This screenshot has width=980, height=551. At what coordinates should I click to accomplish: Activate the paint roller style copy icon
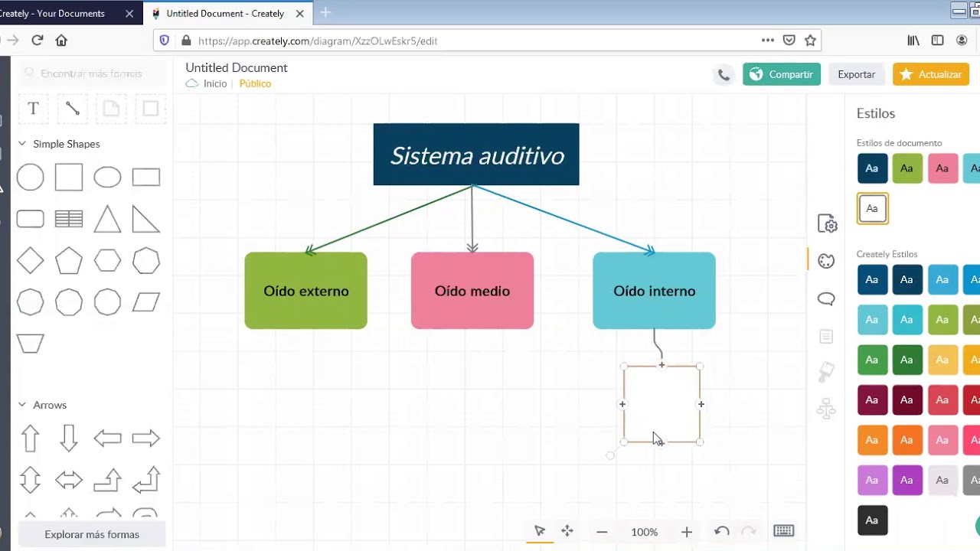pyautogui.click(x=826, y=372)
